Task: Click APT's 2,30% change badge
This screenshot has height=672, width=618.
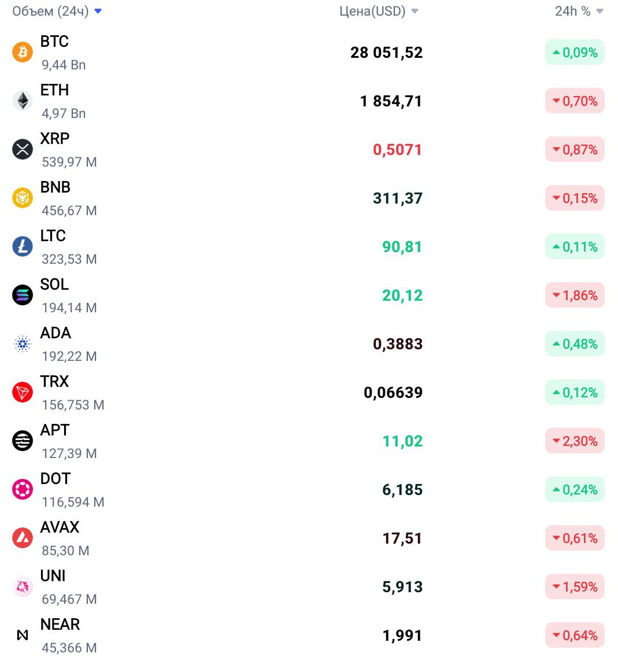Action: coord(575,441)
